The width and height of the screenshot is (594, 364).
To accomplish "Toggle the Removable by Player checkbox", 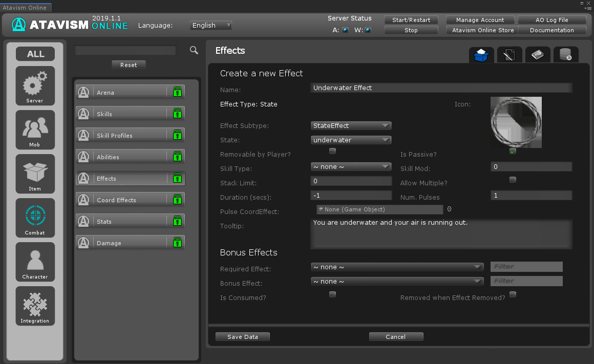I will pyautogui.click(x=332, y=151).
